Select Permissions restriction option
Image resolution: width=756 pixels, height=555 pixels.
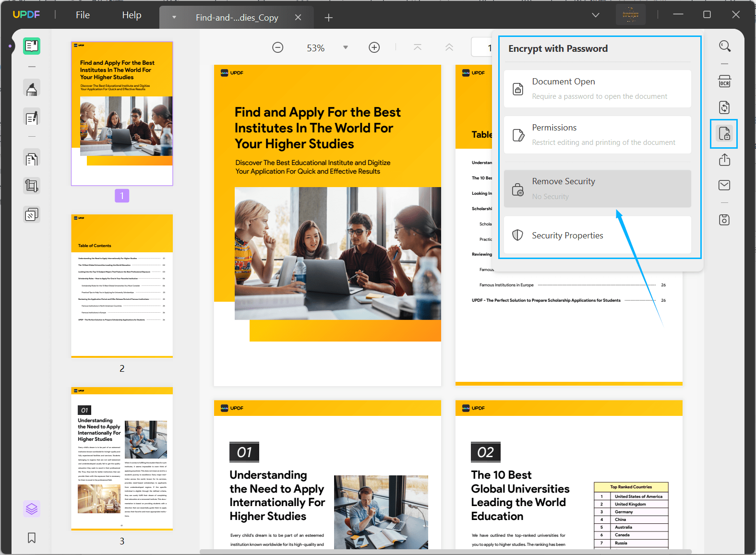tap(598, 135)
